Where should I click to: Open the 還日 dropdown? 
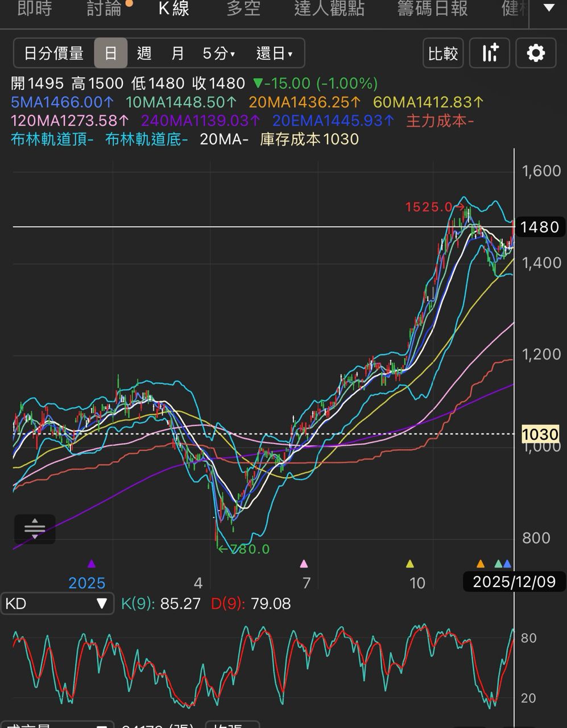(274, 53)
